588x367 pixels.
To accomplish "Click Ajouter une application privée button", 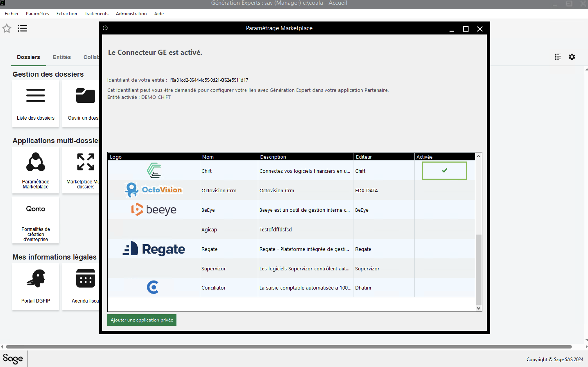I will [142, 320].
